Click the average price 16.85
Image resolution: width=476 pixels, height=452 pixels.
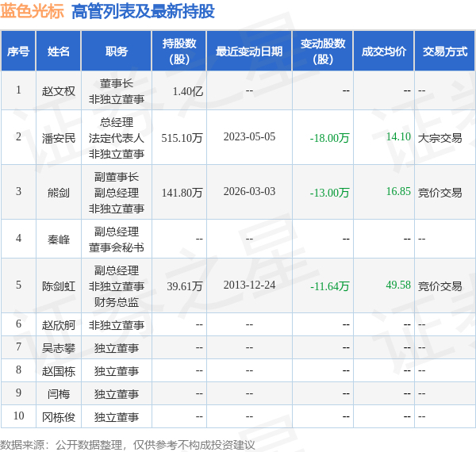(x=398, y=191)
